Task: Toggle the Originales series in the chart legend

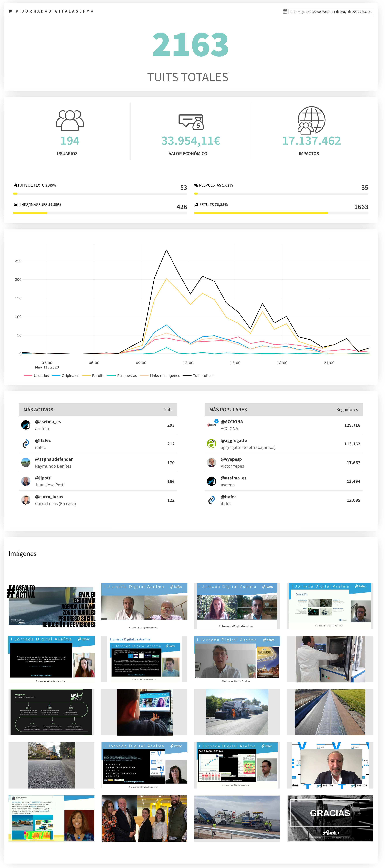Action: point(65,376)
